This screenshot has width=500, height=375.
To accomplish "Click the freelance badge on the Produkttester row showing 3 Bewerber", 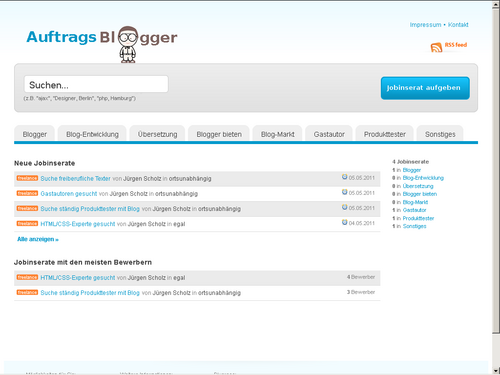I will [x=27, y=292].
